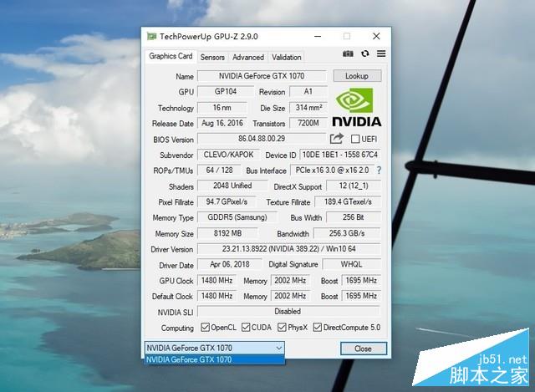Viewport: 535px width, 392px height.
Task: Click the Bandwidth value 256.3 GB/s
Action: tap(347, 233)
